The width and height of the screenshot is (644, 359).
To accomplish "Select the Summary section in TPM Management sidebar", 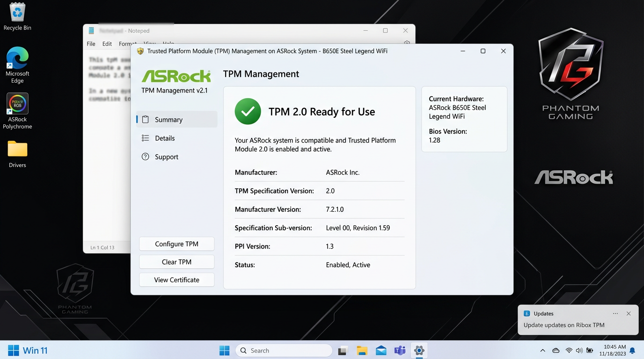I will (168, 119).
